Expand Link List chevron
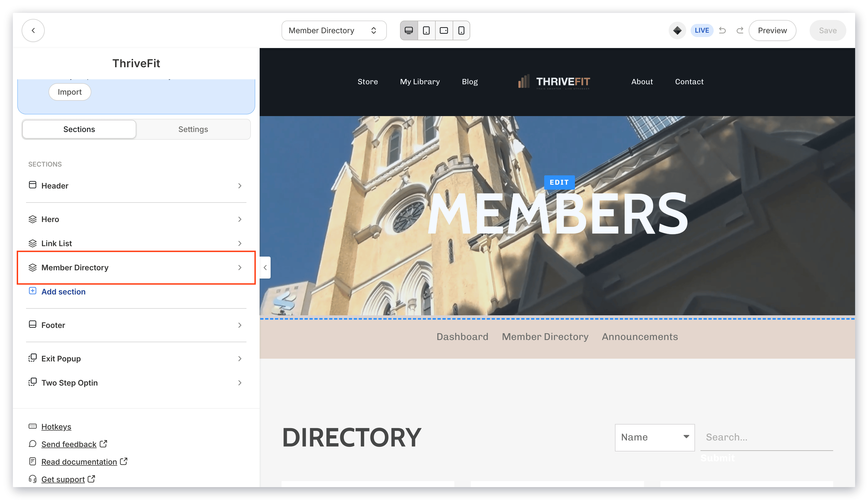The image size is (868, 500). click(x=239, y=243)
